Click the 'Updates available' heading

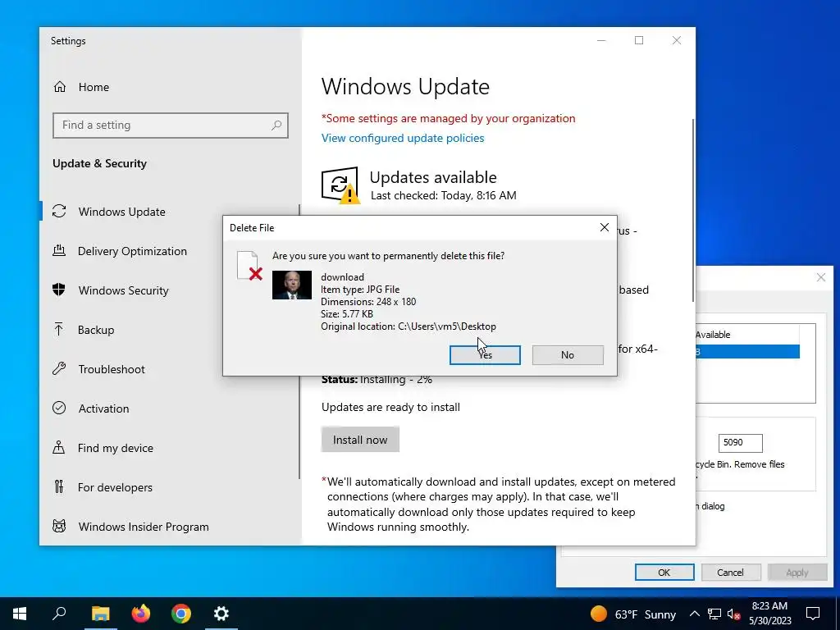pyautogui.click(x=433, y=177)
